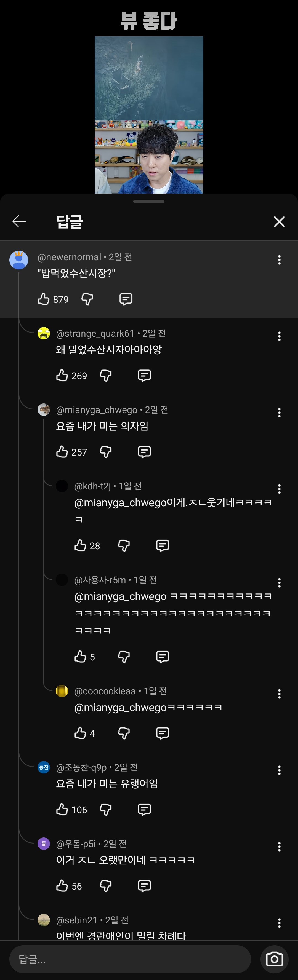
Task: Like the @newernormal comment
Action: [x=44, y=299]
